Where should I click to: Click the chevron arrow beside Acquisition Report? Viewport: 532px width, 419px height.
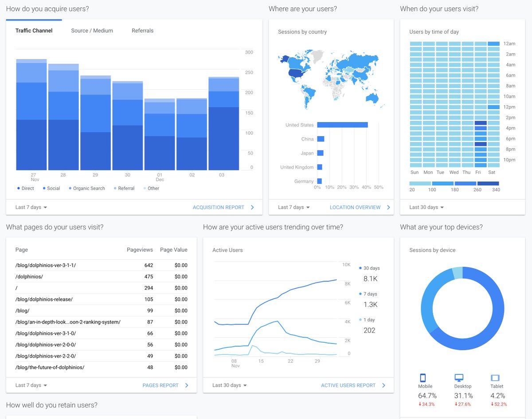[252, 207]
